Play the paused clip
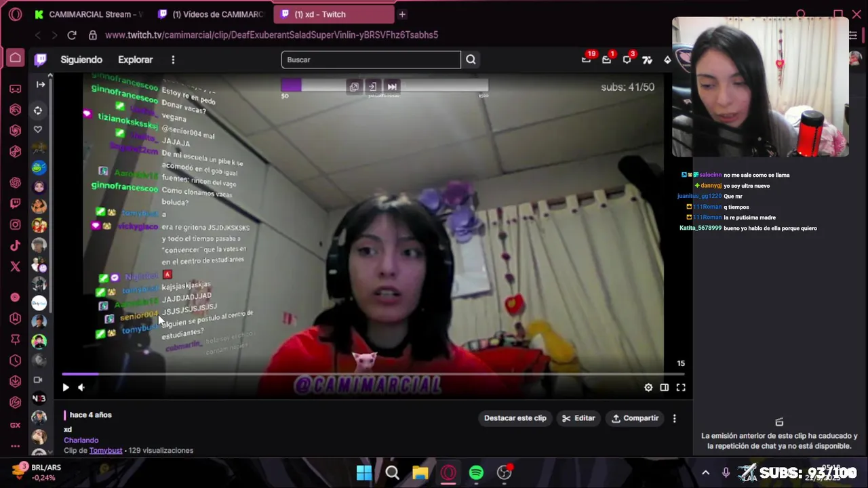The height and width of the screenshot is (488, 868). (66, 388)
